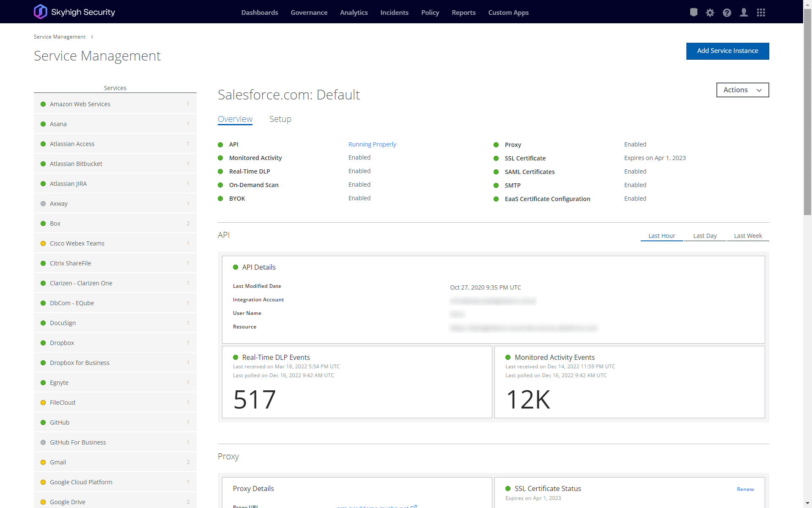The image size is (812, 508).
Task: Click the help question mark icon
Action: (727, 13)
